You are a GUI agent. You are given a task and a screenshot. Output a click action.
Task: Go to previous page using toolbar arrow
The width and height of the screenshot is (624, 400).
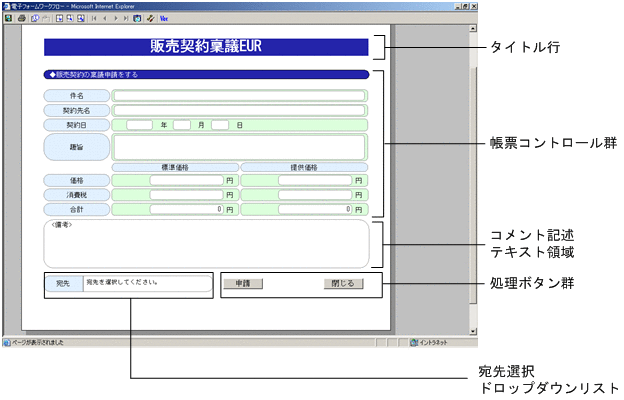coord(105,18)
